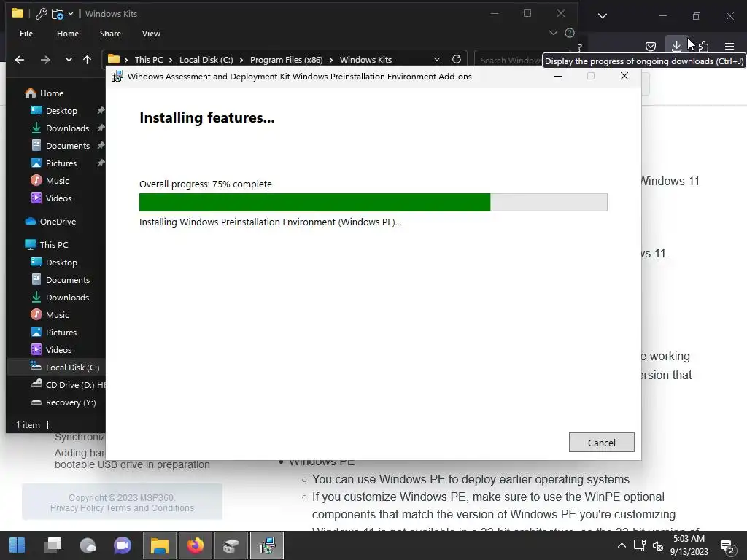
Task: Cancel the Windows PE installation
Action: coord(601,443)
